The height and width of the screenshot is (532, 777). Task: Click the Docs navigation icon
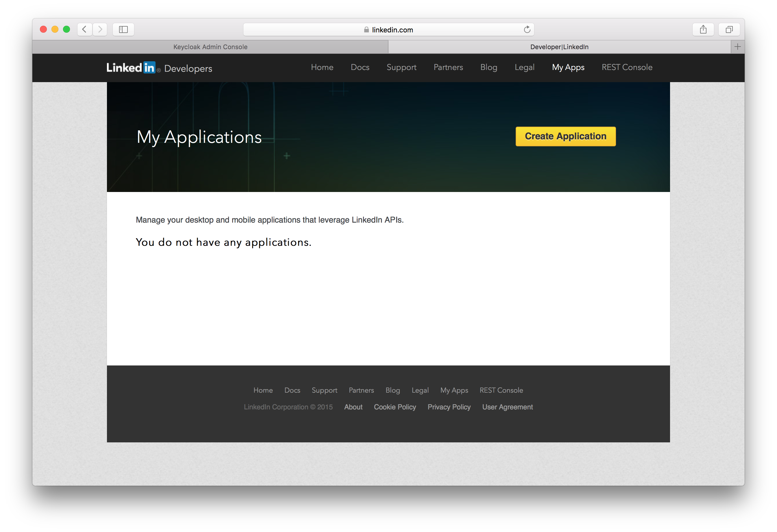pos(360,67)
